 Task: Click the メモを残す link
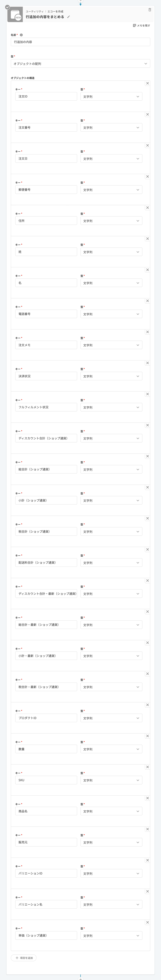pos(143,25)
